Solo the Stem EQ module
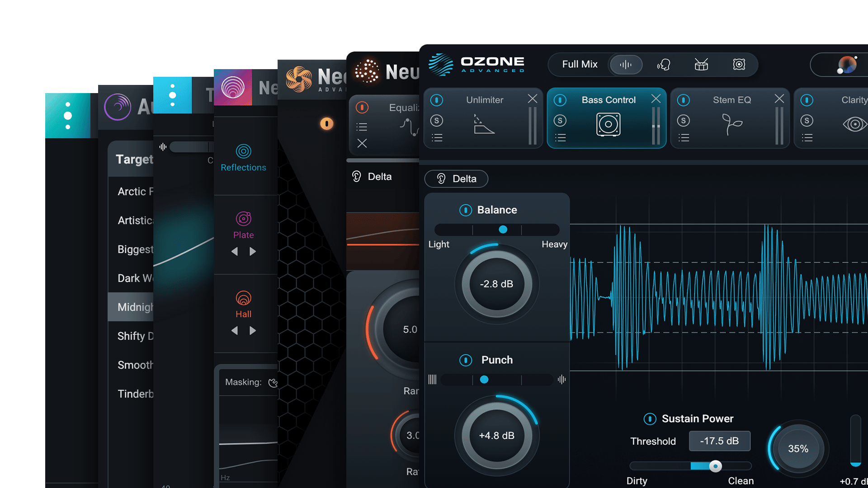 [684, 120]
